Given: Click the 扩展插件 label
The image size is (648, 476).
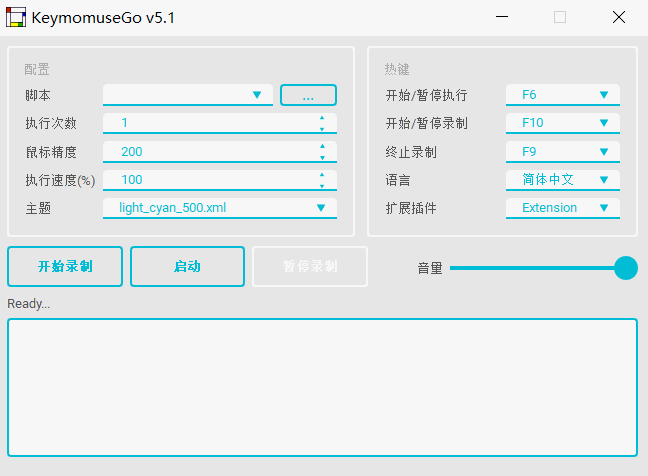Looking at the screenshot, I should [x=411, y=208].
